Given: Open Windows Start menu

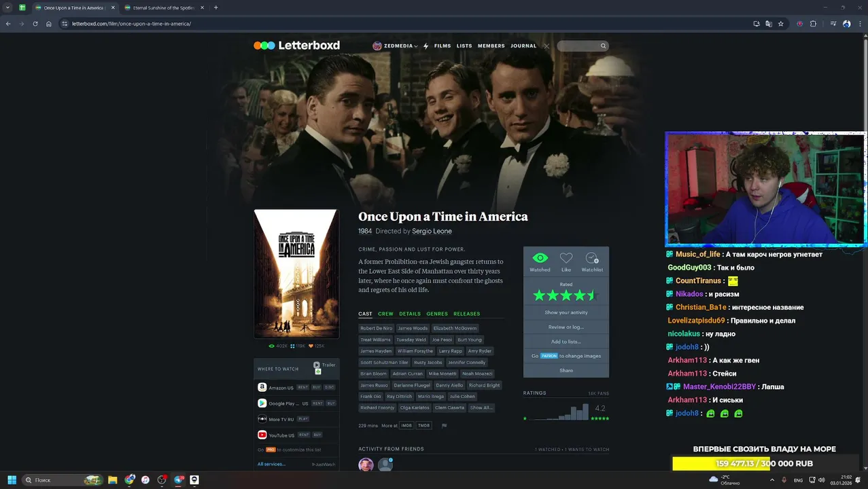Looking at the screenshot, I should click(12, 479).
